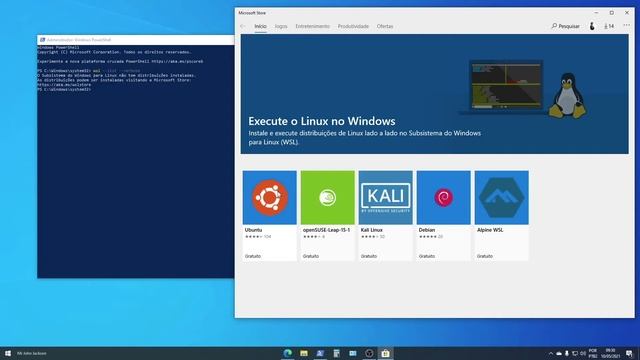Click the last PS C:\Windows\system32> prompt line
640x360 pixels.
[64, 89]
